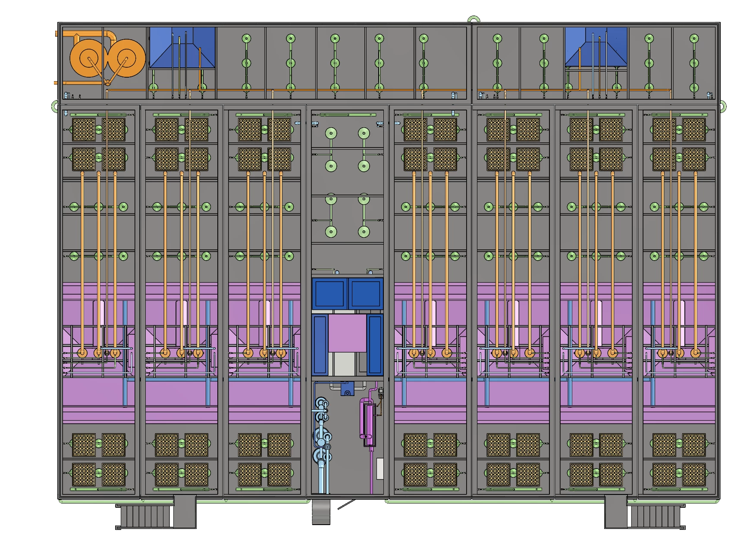Click the upper-right blue cabinet door in center bay
The height and width of the screenshot is (535, 756).
[365, 294]
